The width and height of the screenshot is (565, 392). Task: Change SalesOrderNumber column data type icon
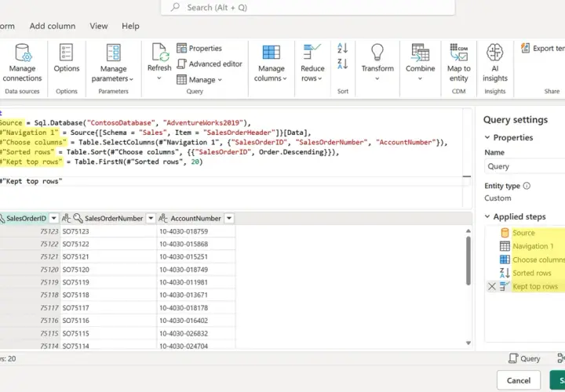pyautogui.click(x=66, y=218)
